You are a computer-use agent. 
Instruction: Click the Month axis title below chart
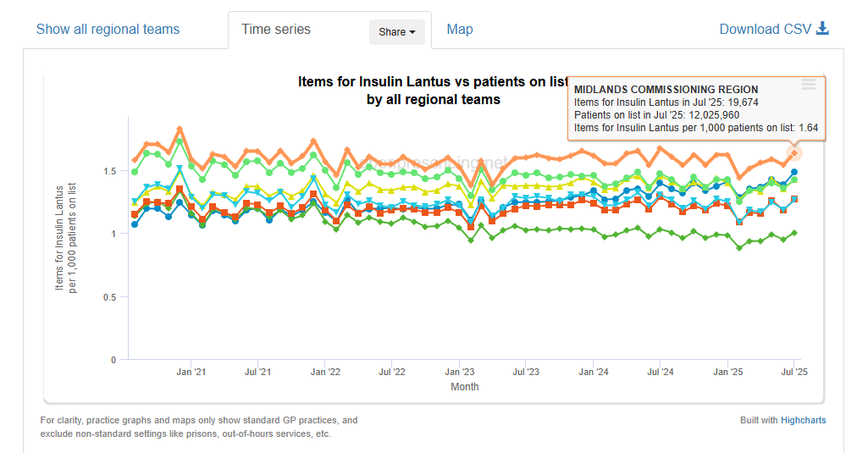point(464,387)
